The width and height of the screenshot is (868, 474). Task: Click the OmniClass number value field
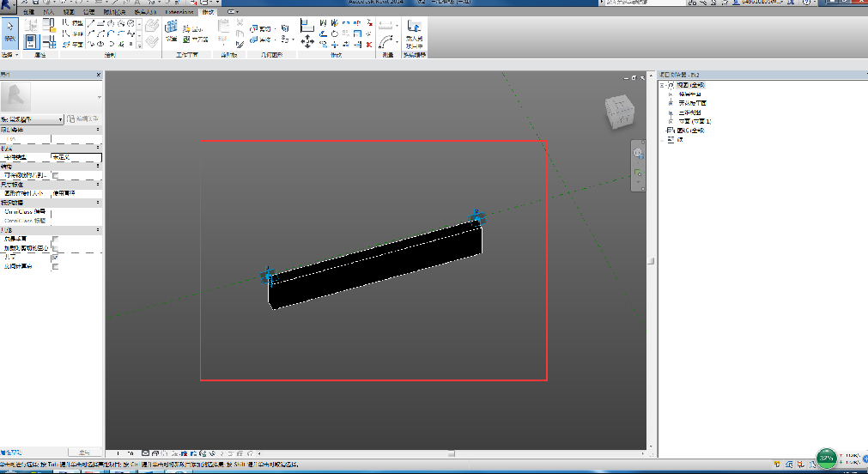(76, 211)
